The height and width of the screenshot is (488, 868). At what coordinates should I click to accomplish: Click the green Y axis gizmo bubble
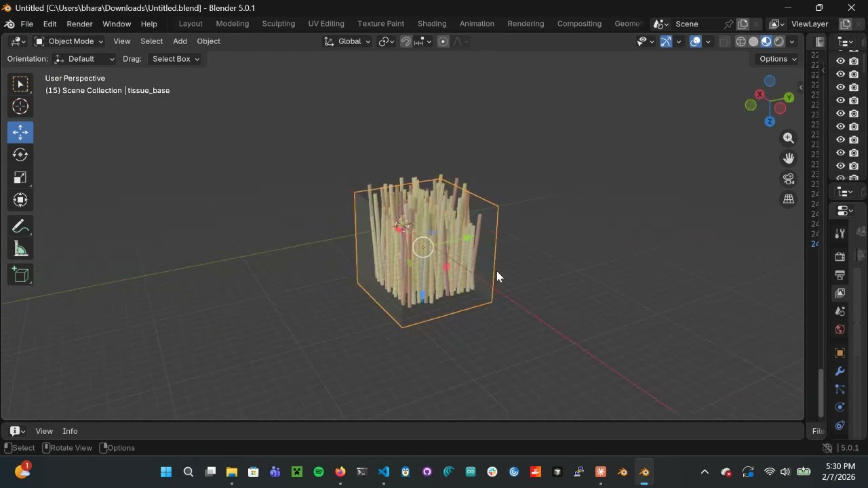point(789,98)
